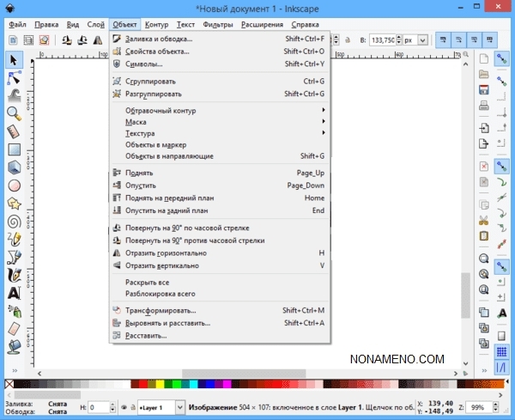This screenshot has width=515, height=420.
Task: Open the Файл menu
Action: pyautogui.click(x=17, y=25)
